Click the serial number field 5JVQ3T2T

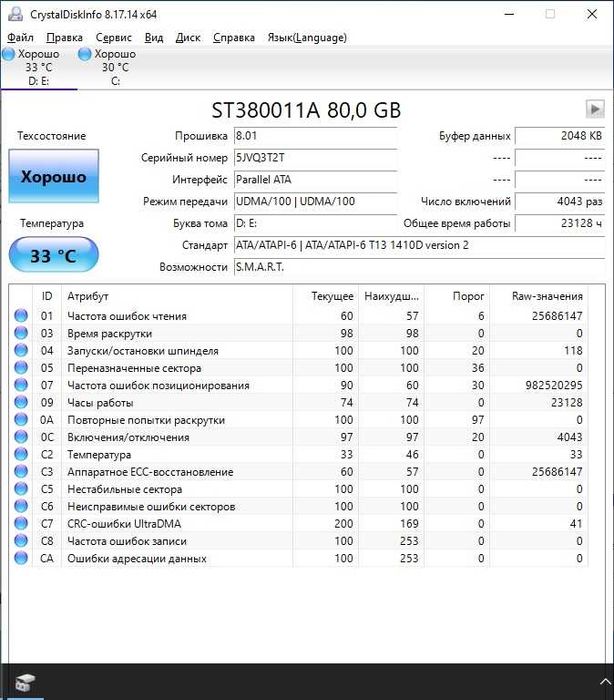tap(316, 158)
